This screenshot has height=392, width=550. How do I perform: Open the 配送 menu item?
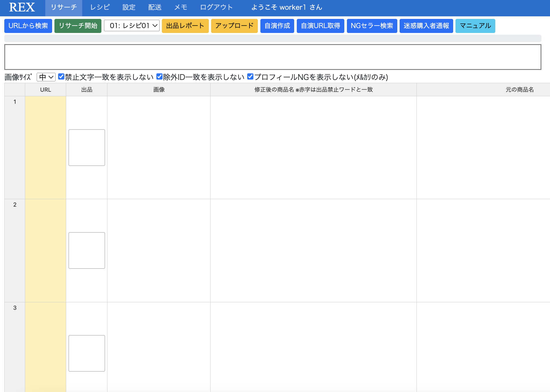tap(155, 7)
